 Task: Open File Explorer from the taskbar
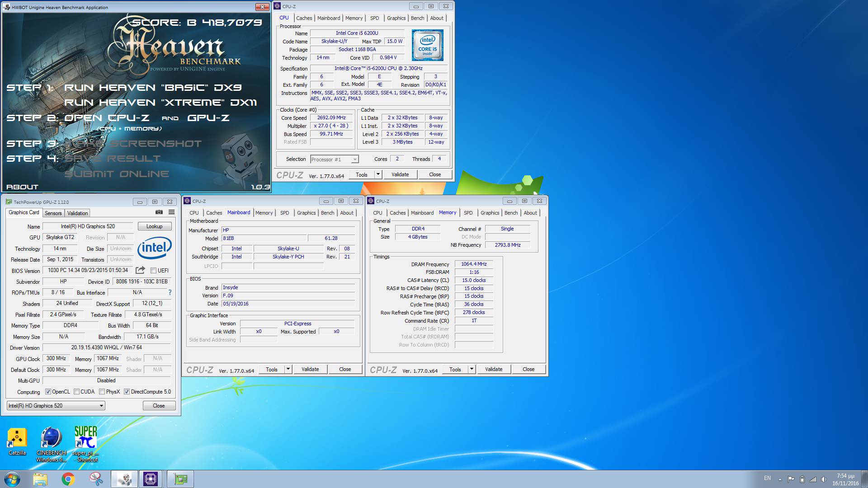pos(40,479)
